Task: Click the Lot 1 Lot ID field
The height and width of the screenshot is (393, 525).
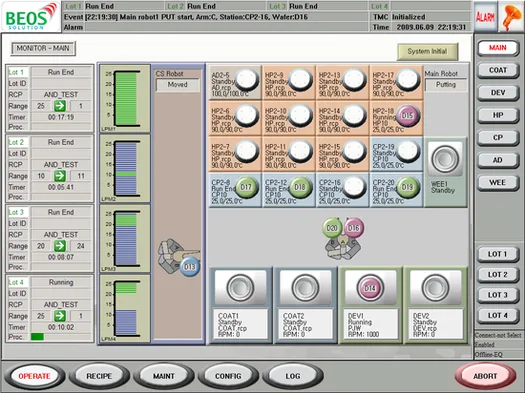Action: [61, 83]
